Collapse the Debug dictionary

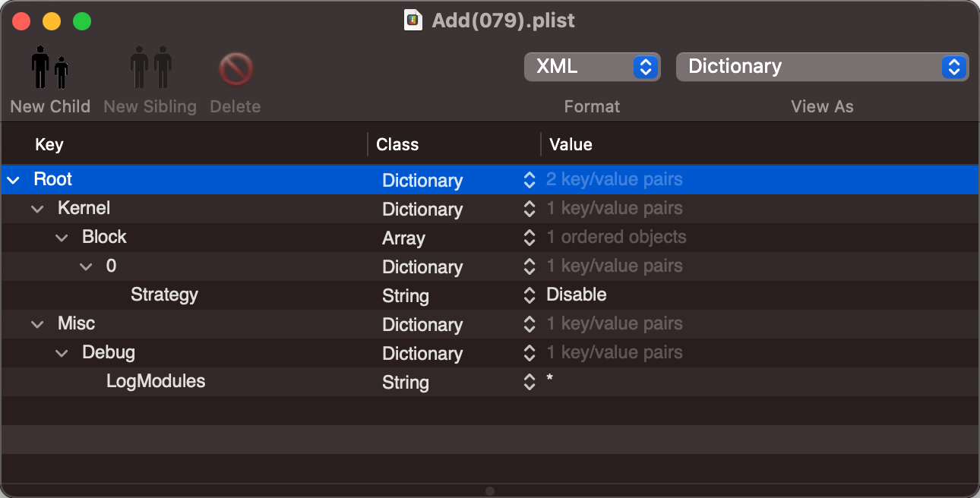62,353
